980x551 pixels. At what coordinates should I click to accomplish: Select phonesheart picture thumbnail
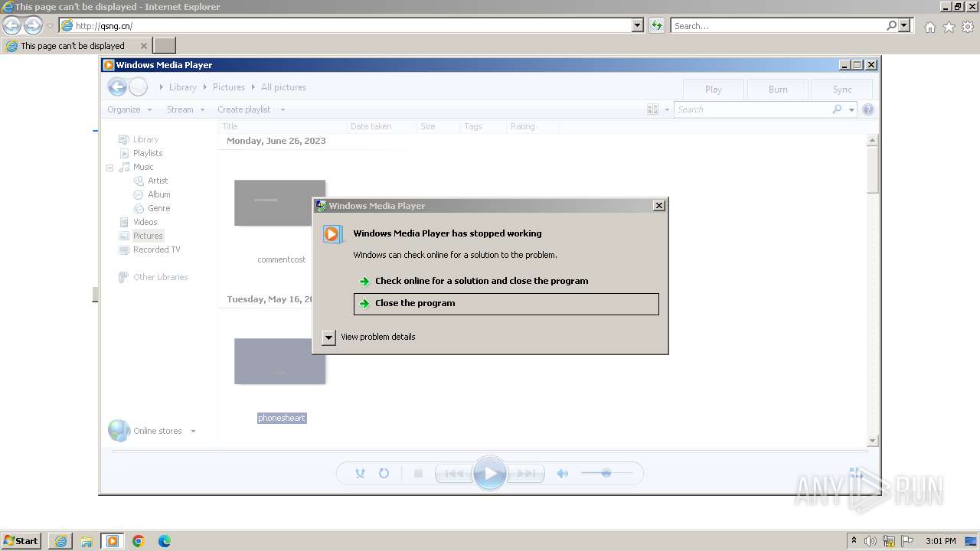click(280, 361)
